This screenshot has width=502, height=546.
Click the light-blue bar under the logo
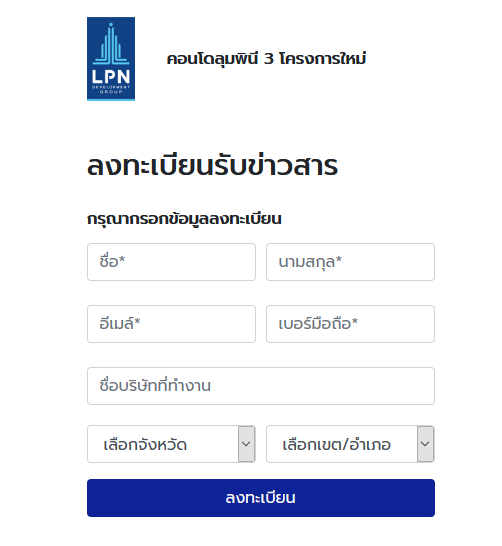point(111,100)
